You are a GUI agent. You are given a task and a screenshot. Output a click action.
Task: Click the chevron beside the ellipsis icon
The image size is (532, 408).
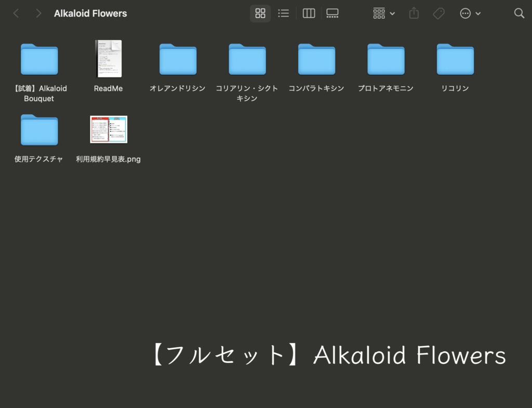478,14
